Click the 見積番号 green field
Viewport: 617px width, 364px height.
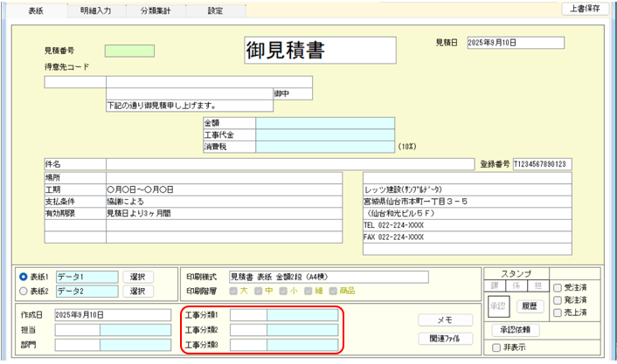tap(129, 51)
